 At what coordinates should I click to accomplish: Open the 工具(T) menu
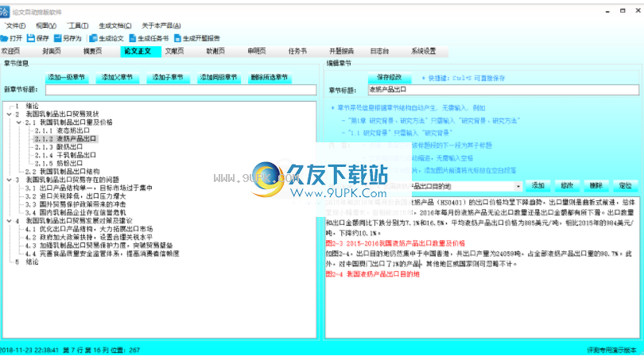pyautogui.click(x=78, y=25)
